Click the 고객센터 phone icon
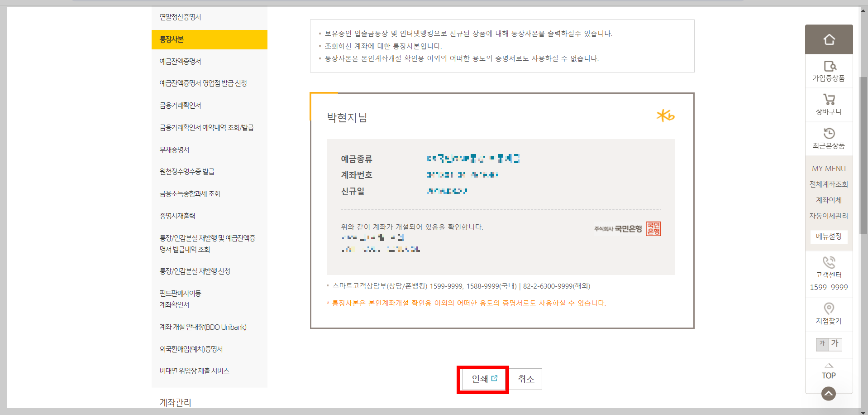Image resolution: width=868 pixels, height=415 pixels. (829, 263)
